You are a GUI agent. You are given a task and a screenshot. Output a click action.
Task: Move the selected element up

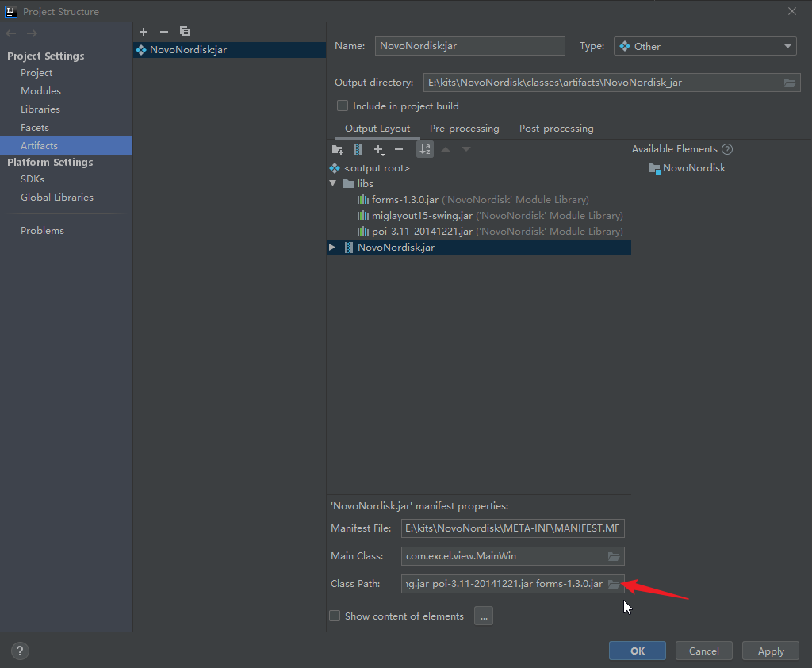[446, 149]
